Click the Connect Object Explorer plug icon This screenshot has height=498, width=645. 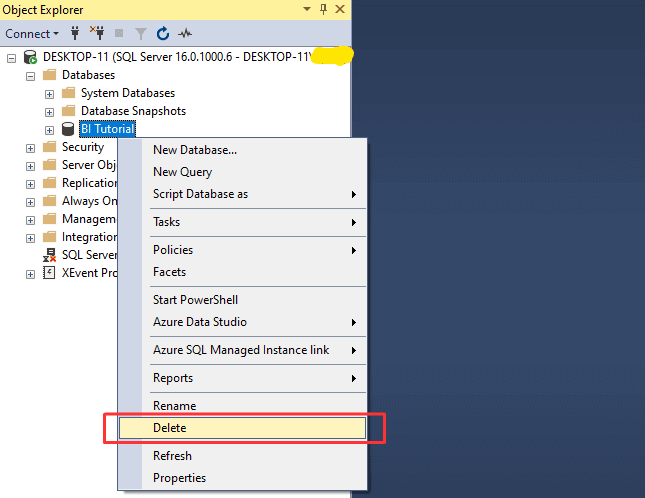(x=75, y=33)
